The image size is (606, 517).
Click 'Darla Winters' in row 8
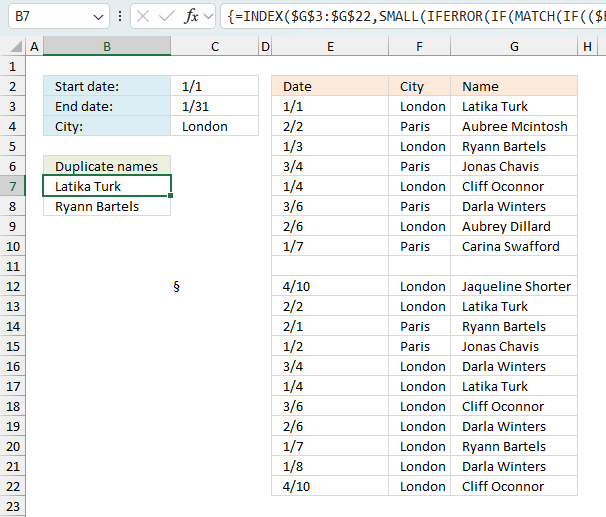pyautogui.click(x=514, y=206)
